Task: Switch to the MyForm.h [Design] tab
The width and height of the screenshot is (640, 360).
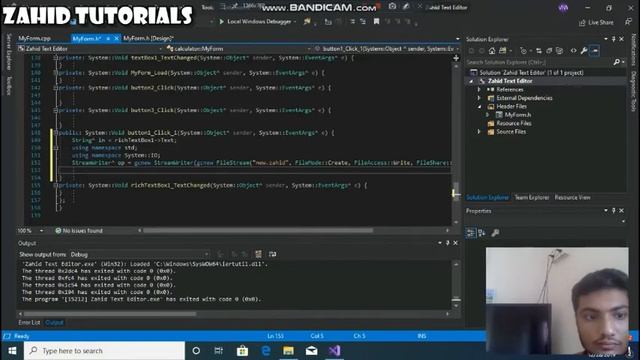Action: 149,38
